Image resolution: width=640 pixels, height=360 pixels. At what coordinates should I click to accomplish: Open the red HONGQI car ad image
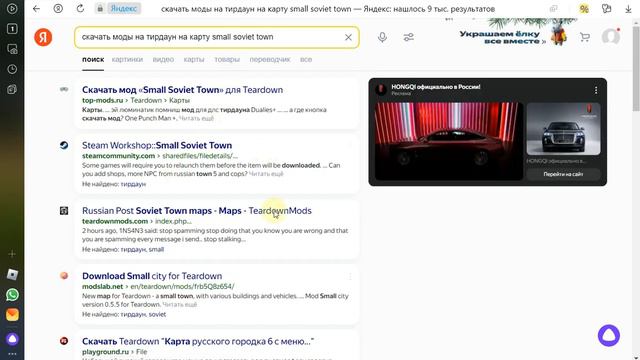(x=449, y=141)
